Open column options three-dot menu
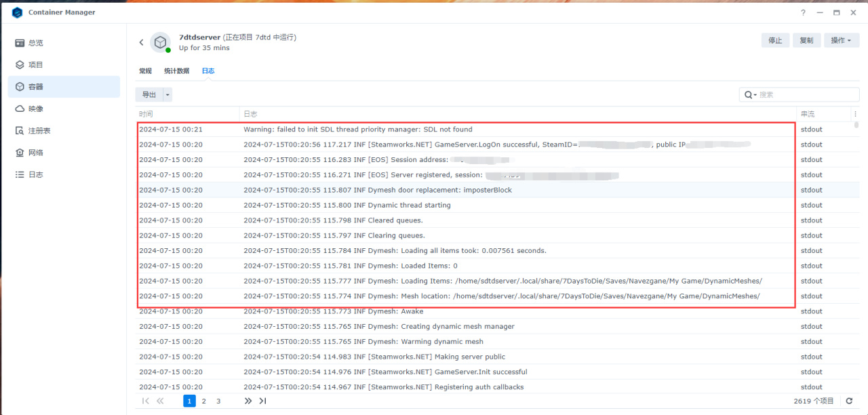Viewport: 868px width, 415px height. coord(855,114)
